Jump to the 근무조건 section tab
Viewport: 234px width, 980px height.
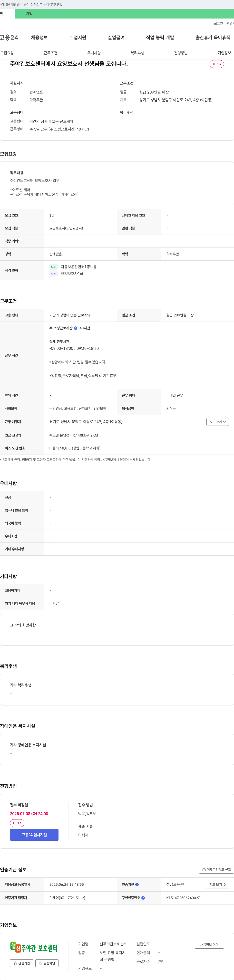pos(50,53)
